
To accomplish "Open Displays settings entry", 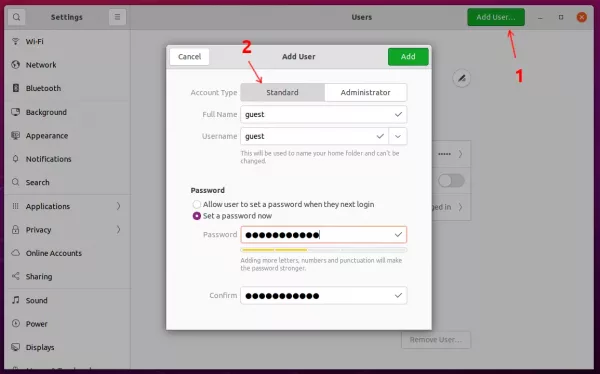I will (67, 347).
